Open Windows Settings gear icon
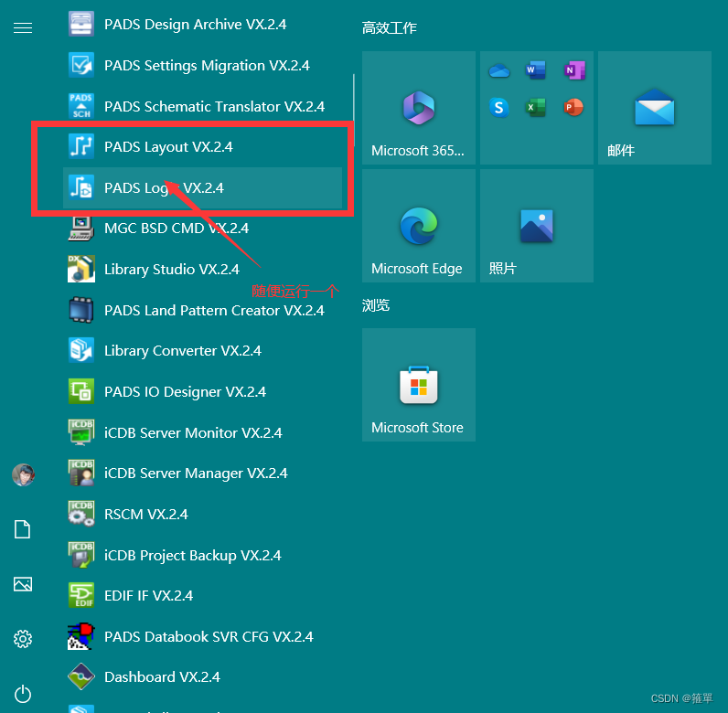The height and width of the screenshot is (713, 728). coord(23,638)
